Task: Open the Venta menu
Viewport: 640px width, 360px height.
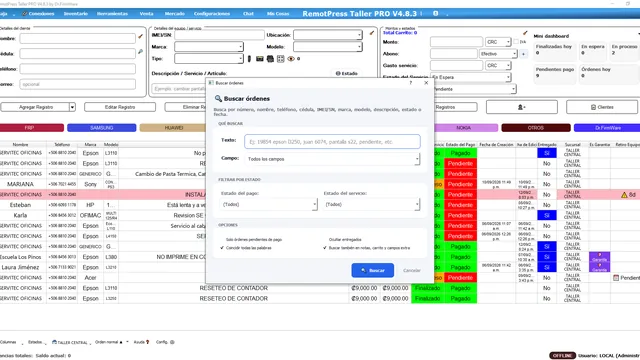Action: click(147, 13)
